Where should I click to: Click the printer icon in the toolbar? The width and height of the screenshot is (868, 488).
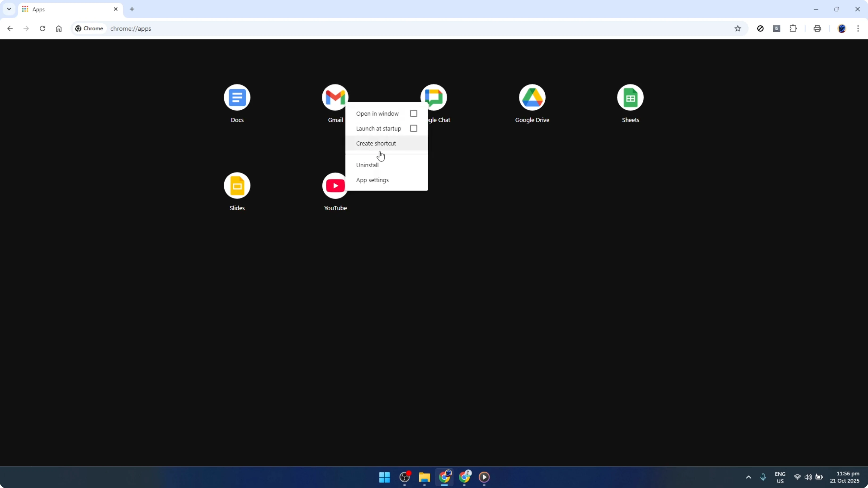pyautogui.click(x=817, y=29)
